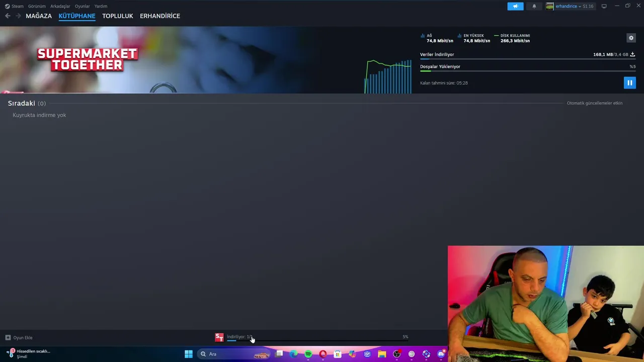
Task: Pause the Supermarket Together download
Action: (x=629, y=82)
